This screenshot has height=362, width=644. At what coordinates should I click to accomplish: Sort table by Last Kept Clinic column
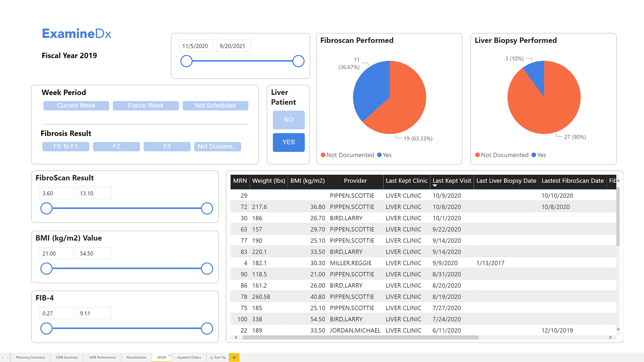pyautogui.click(x=407, y=181)
